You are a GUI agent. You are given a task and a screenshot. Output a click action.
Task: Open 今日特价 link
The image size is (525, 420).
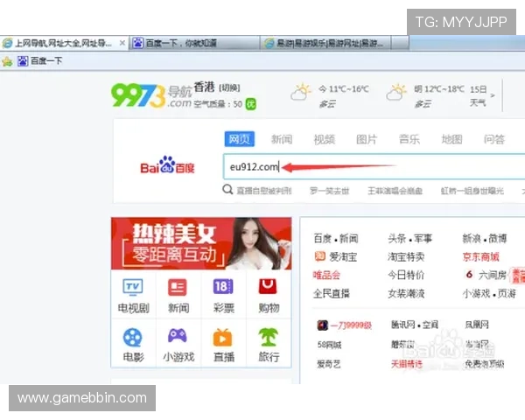[x=406, y=276]
